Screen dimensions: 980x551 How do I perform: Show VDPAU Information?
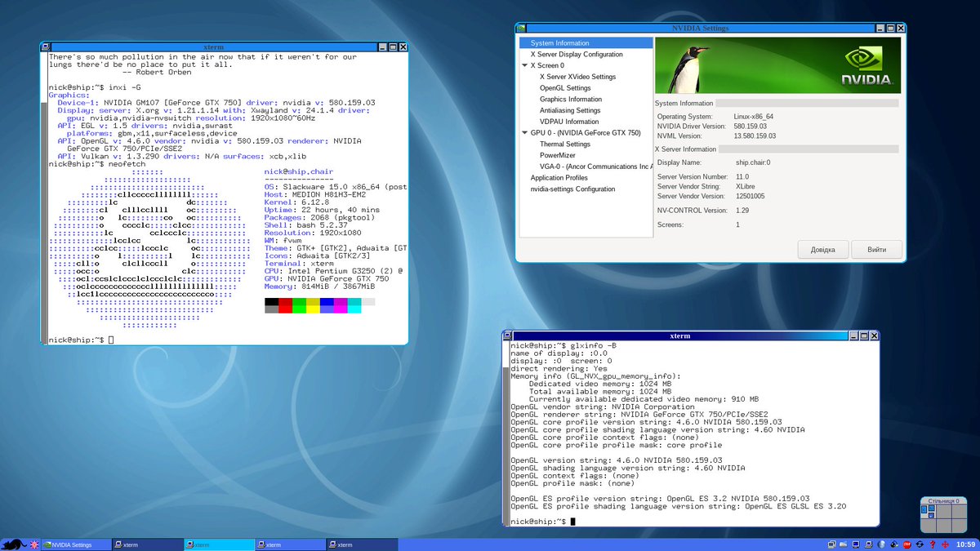569,122
